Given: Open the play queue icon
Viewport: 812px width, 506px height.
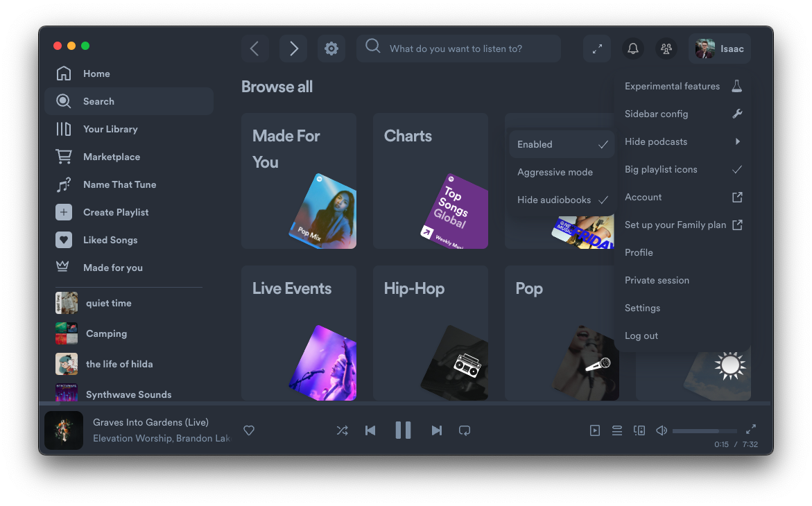Looking at the screenshot, I should 617,430.
